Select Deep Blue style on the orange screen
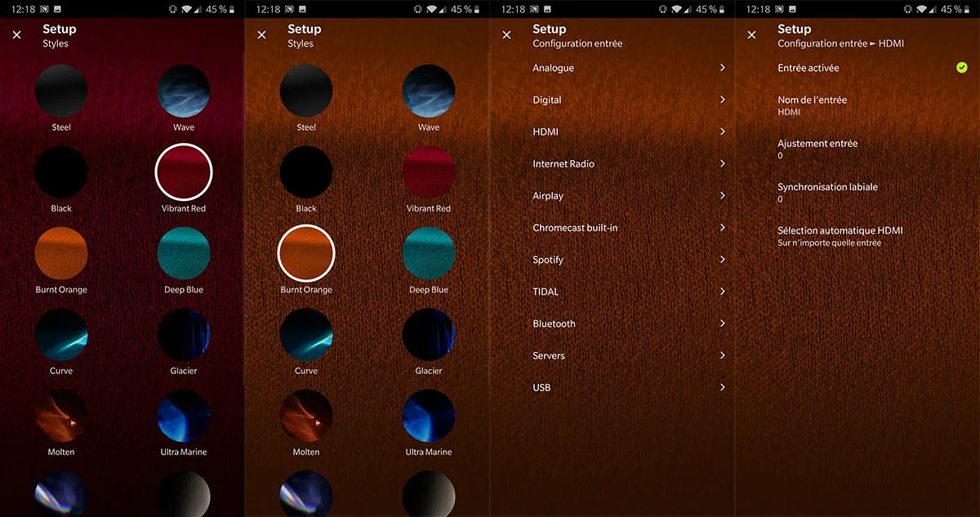Viewport: 980px width, 517px height. pyautogui.click(x=429, y=253)
